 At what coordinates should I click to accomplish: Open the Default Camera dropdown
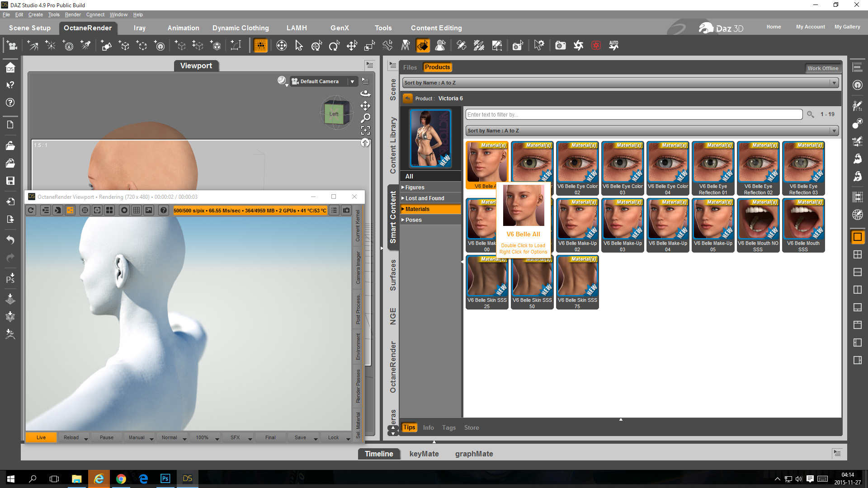(x=324, y=81)
